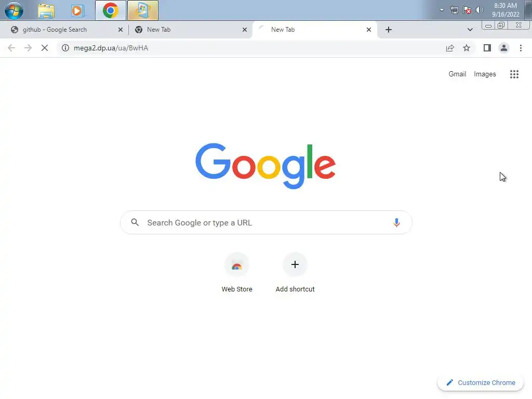Open Customize Chrome
Viewport: 532px width, 399px height.
click(481, 382)
